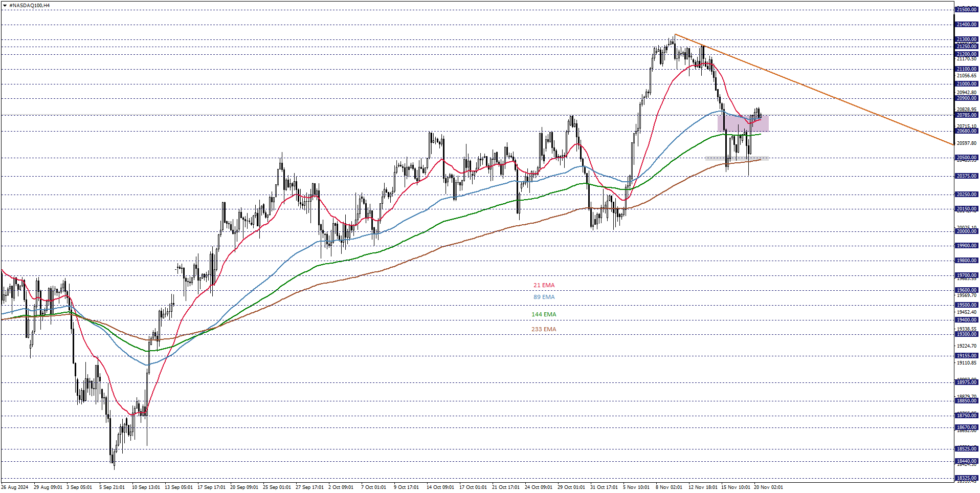This screenshot has width=980, height=493.
Task: Click the 18440.00 price level label
Action: [x=966, y=461]
